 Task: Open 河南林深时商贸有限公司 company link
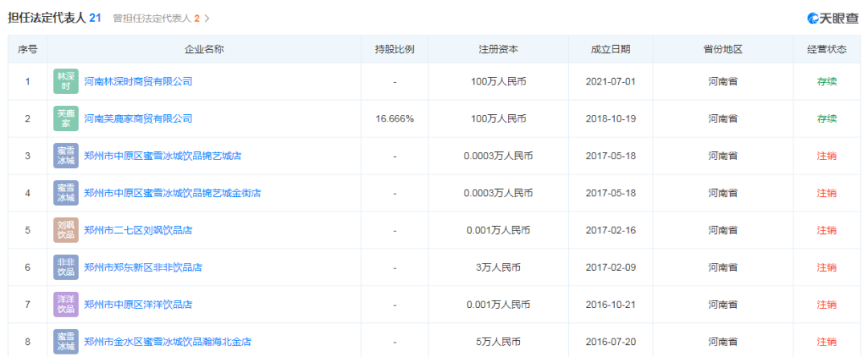138,81
